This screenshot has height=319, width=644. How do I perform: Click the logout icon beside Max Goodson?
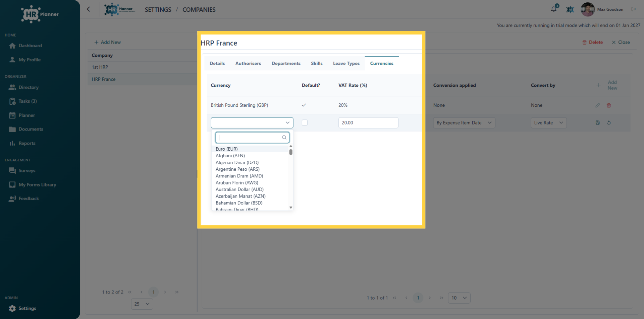pos(634,9)
